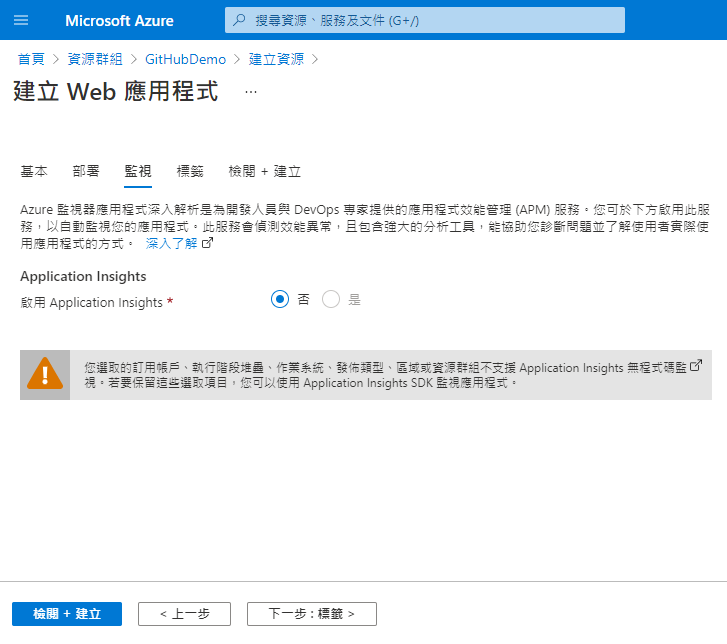Click the orange warning triangle icon
Screen dimensions: 727x644
pos(45,374)
